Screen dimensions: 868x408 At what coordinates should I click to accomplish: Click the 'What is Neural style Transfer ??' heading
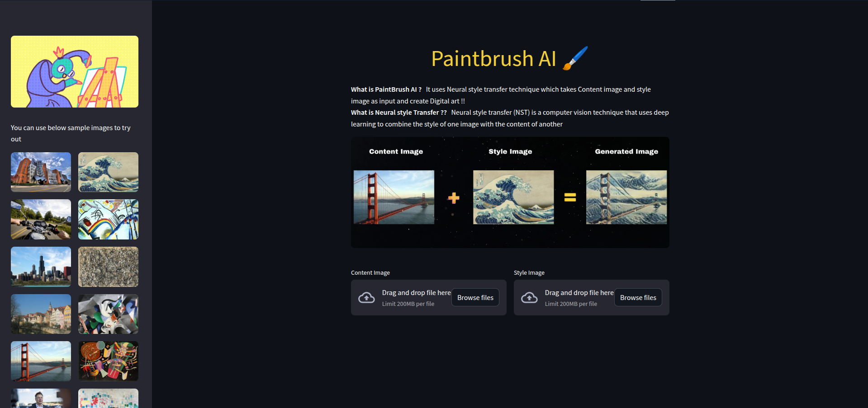click(x=399, y=113)
